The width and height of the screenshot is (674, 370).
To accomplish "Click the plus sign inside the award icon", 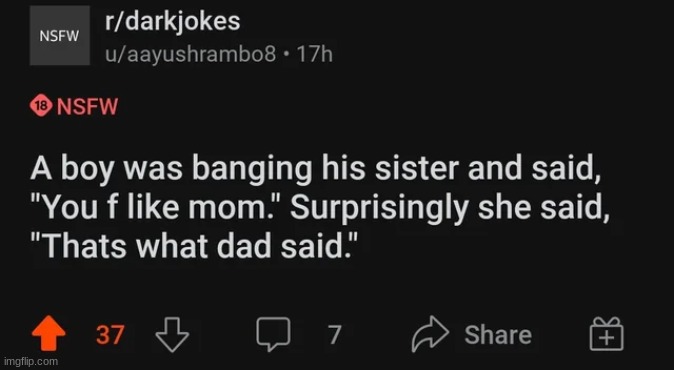I will 606,339.
